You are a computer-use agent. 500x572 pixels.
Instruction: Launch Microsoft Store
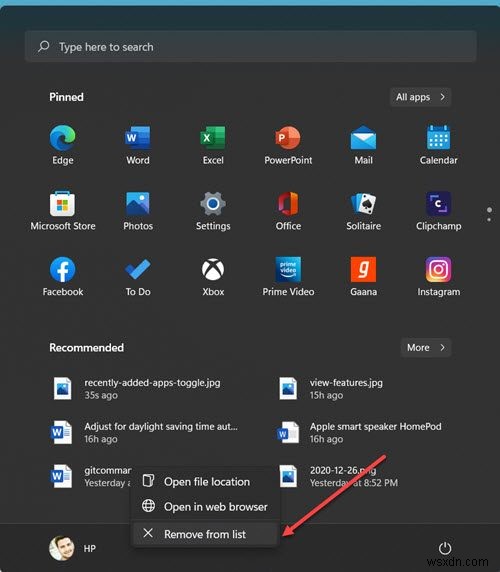pyautogui.click(x=63, y=210)
